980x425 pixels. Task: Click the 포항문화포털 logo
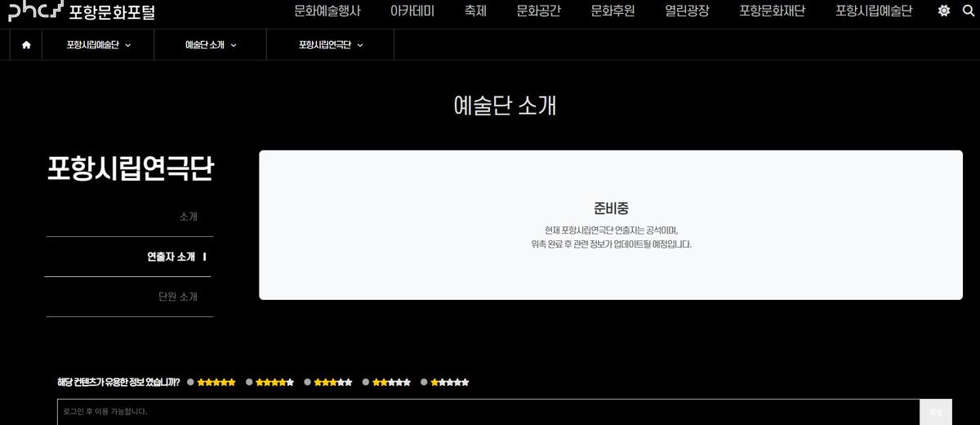(x=82, y=11)
